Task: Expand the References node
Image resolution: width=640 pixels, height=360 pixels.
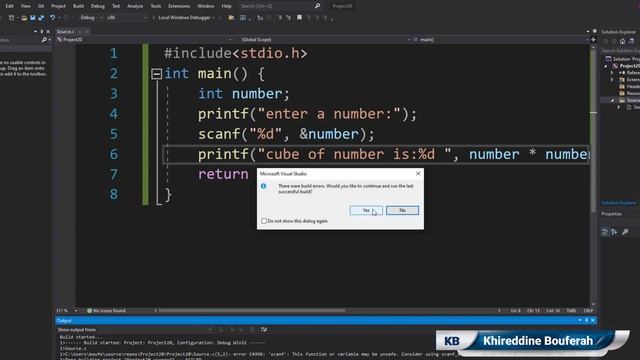Action: click(x=612, y=73)
